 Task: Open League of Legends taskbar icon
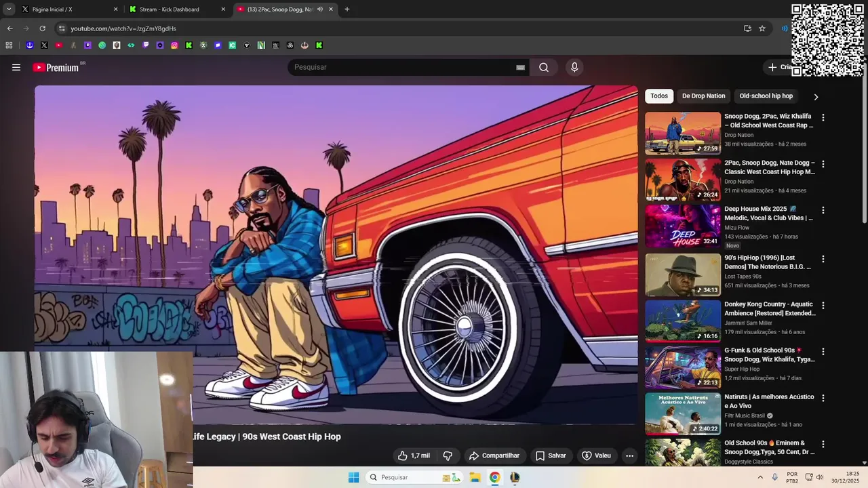[x=515, y=477]
